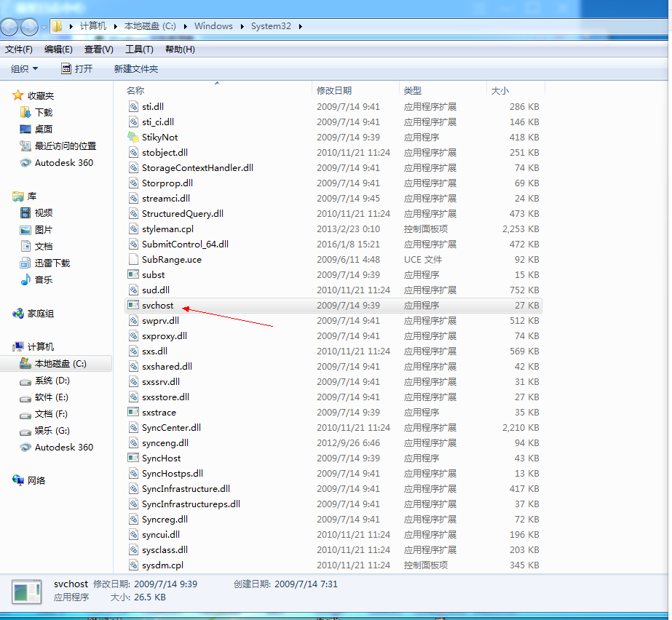Select the sti.dll file icon

(x=133, y=107)
